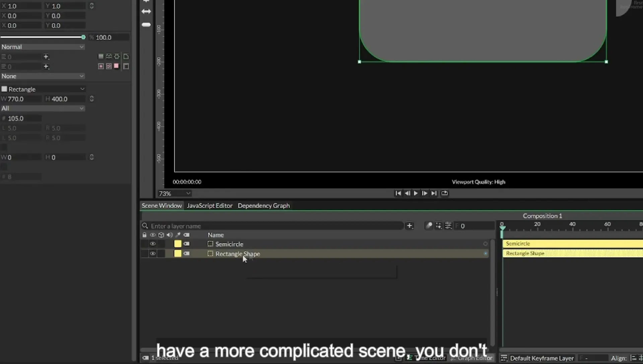The width and height of the screenshot is (643, 364).
Task: Click the add layer plus button
Action: point(409,226)
